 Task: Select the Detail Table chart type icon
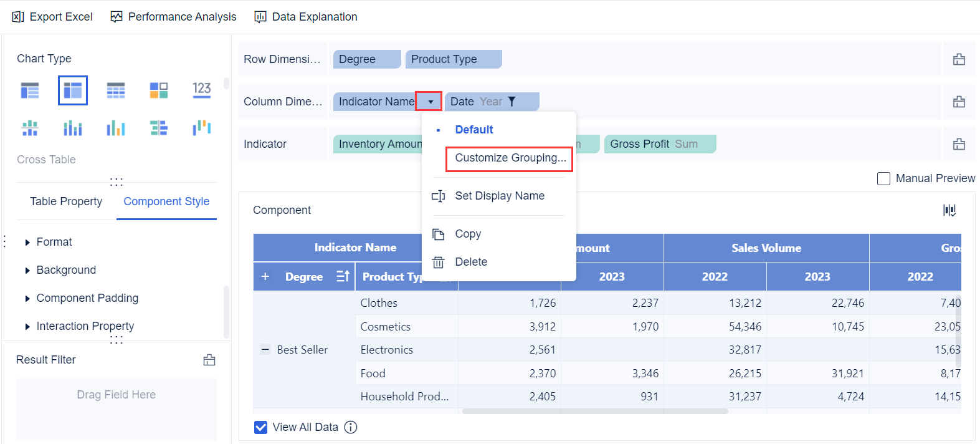pos(116,90)
